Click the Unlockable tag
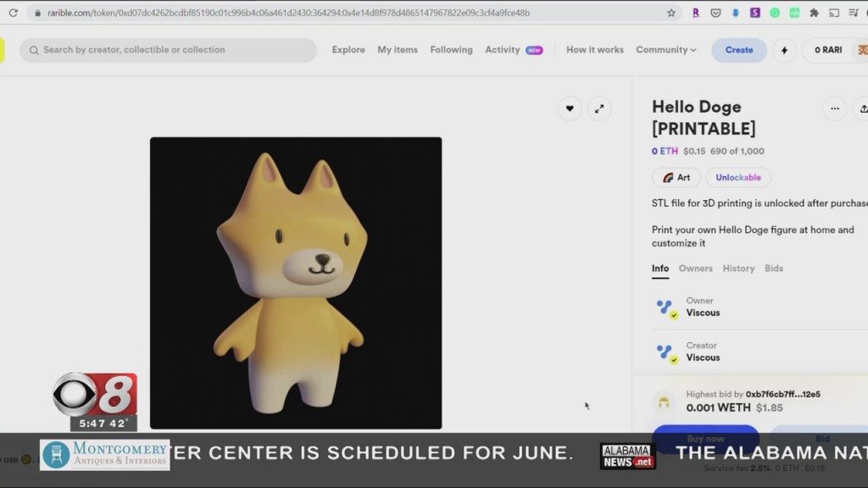The width and height of the screenshot is (868, 488). (738, 178)
